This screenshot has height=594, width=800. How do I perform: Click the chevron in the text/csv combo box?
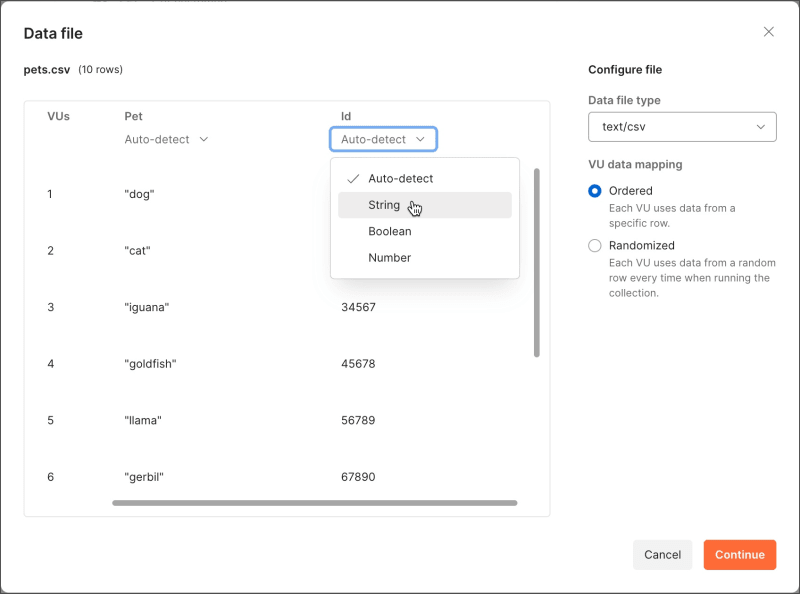tap(761, 127)
